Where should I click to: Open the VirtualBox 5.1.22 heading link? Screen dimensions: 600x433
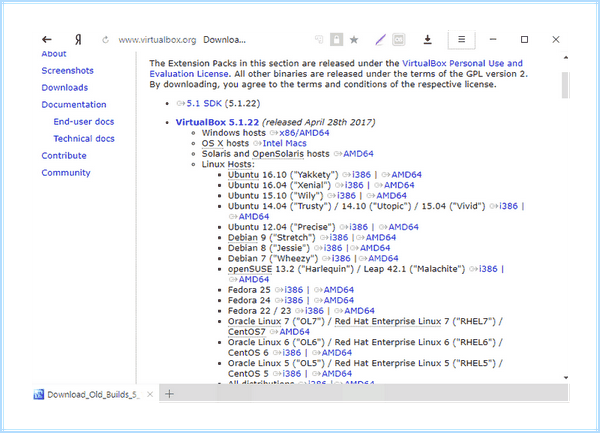click(x=217, y=122)
